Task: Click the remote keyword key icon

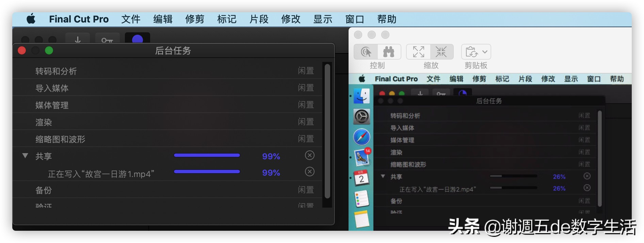Action: 441,93
